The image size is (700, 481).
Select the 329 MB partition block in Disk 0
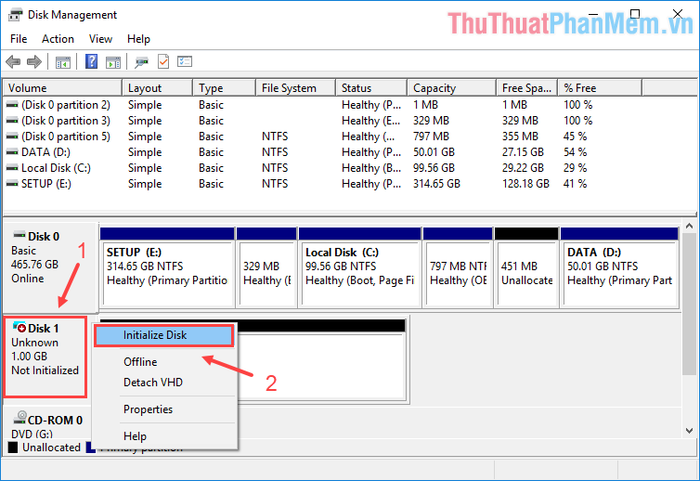point(267,268)
